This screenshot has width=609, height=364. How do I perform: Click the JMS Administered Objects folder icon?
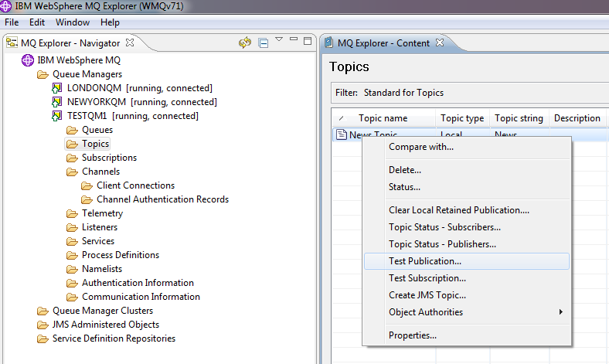[x=43, y=325]
